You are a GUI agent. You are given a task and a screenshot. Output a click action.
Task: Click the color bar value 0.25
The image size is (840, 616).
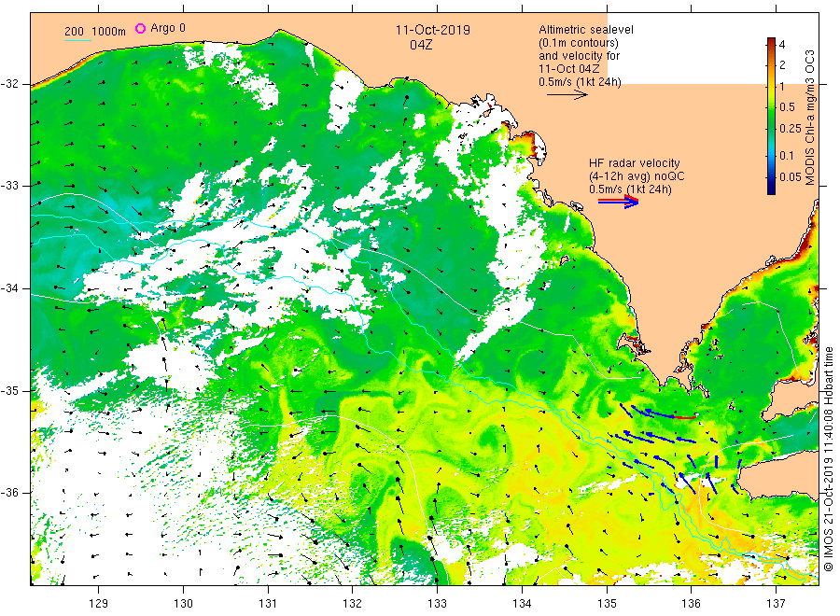[x=791, y=129]
